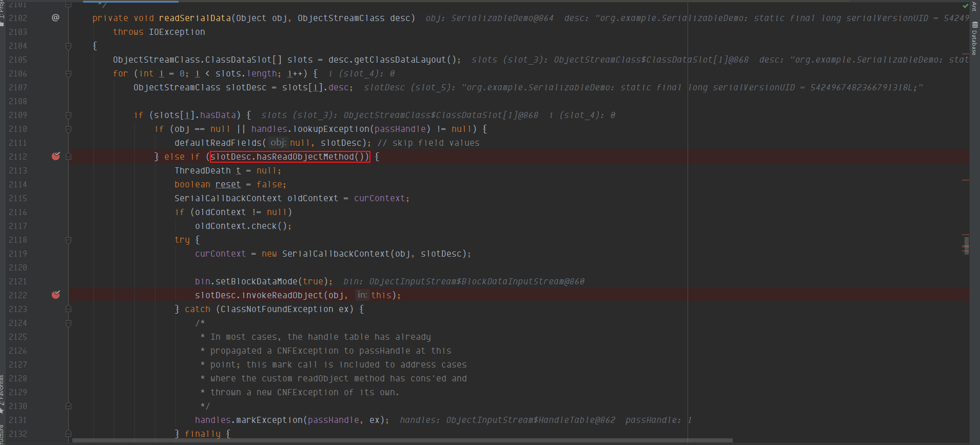Open the 1: Project tool window tab
The image size is (980, 445).
(x=3, y=13)
